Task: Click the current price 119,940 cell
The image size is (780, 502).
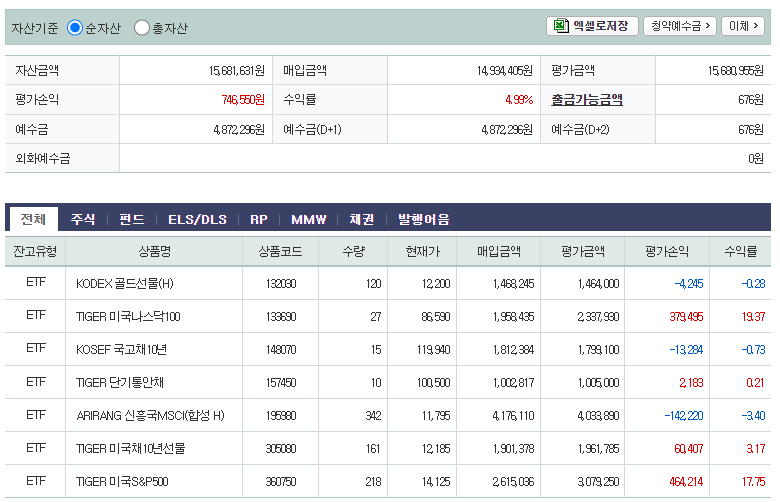Action: (x=434, y=350)
